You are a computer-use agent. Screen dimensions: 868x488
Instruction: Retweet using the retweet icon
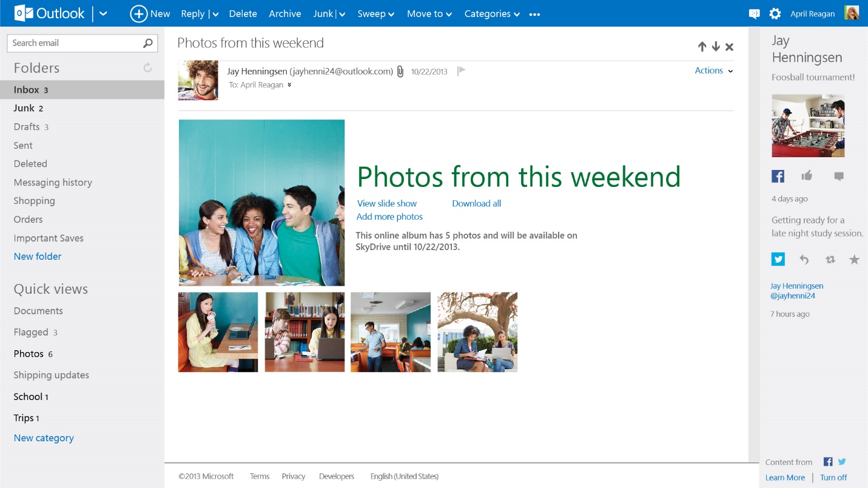(x=830, y=260)
